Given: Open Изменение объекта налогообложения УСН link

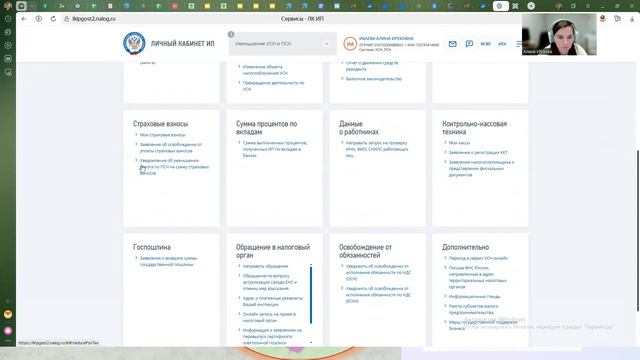Looking at the screenshot, I should (x=265, y=70).
